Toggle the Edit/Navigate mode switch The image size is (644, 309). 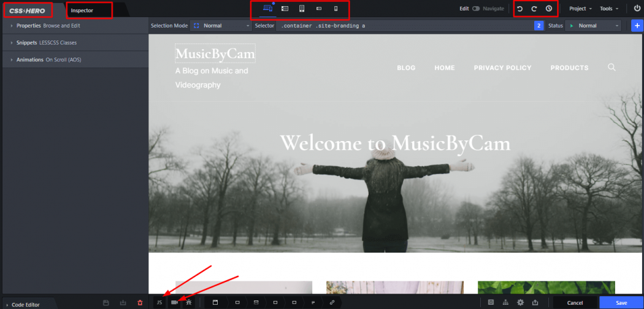coord(475,9)
